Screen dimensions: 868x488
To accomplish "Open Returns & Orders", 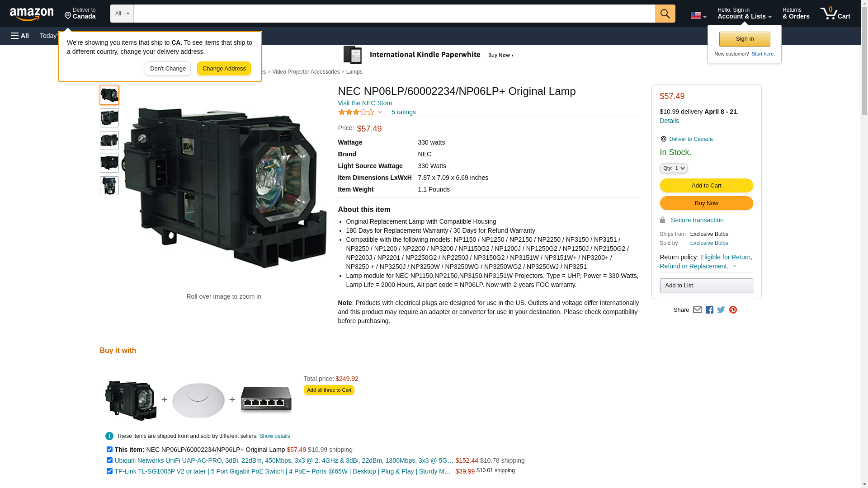I will (x=796, y=14).
